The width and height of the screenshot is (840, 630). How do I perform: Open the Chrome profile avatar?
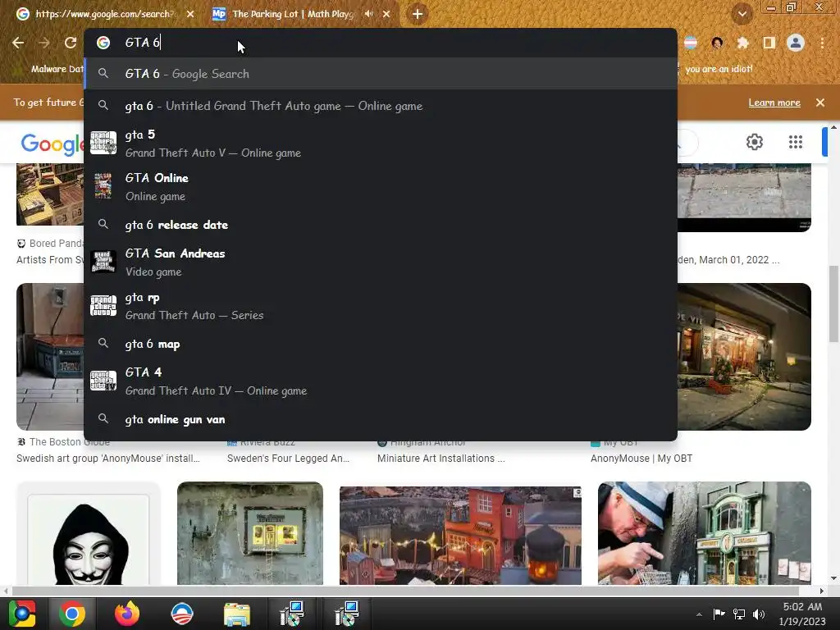coord(796,43)
